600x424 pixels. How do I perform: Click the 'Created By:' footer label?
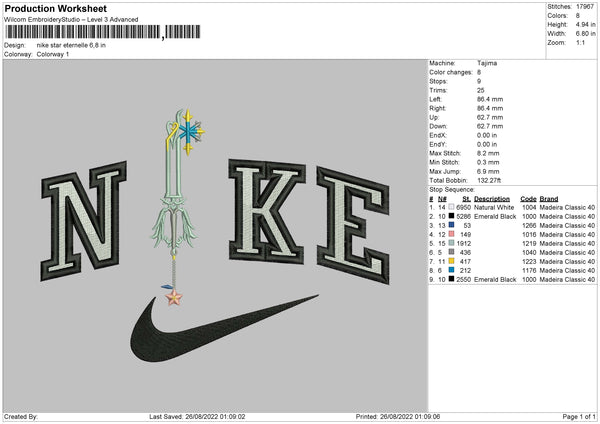21,416
